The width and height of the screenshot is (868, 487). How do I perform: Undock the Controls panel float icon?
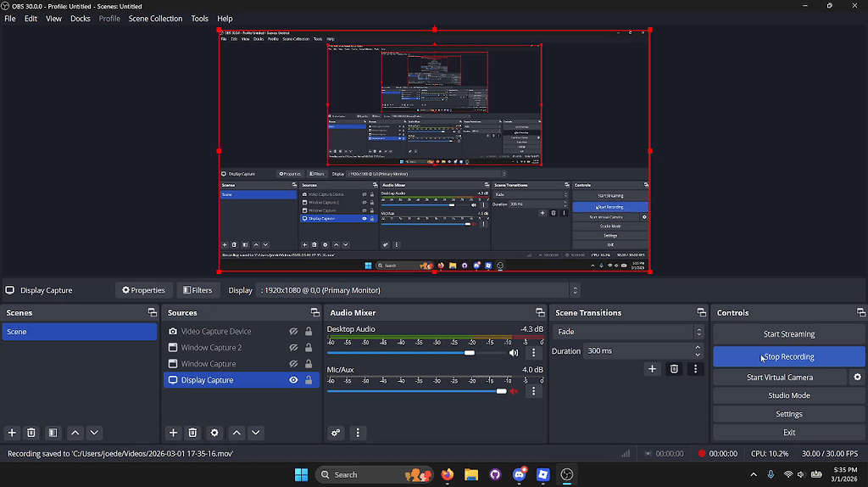click(861, 312)
